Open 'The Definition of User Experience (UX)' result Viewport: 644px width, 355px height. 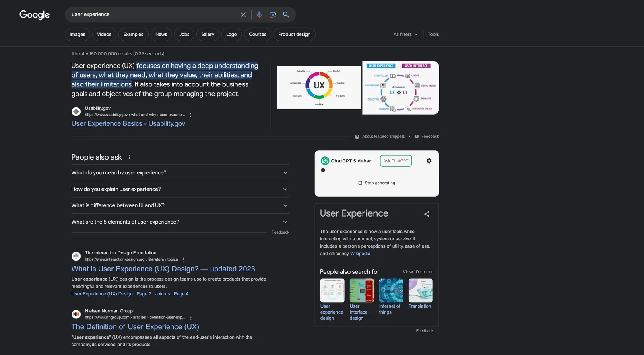pos(135,327)
